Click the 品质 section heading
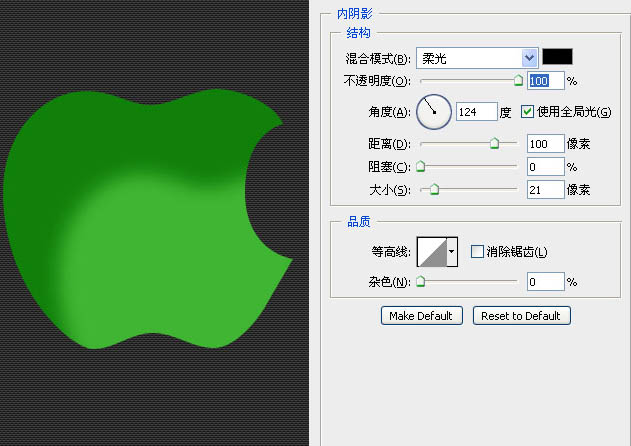Image resolution: width=631 pixels, height=446 pixels. [x=359, y=221]
